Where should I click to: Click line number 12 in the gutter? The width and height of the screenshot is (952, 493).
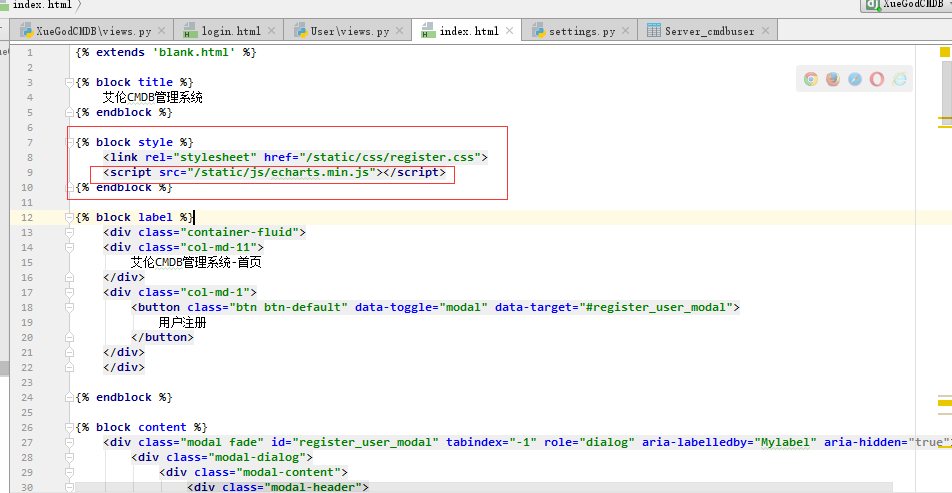pyautogui.click(x=27, y=217)
